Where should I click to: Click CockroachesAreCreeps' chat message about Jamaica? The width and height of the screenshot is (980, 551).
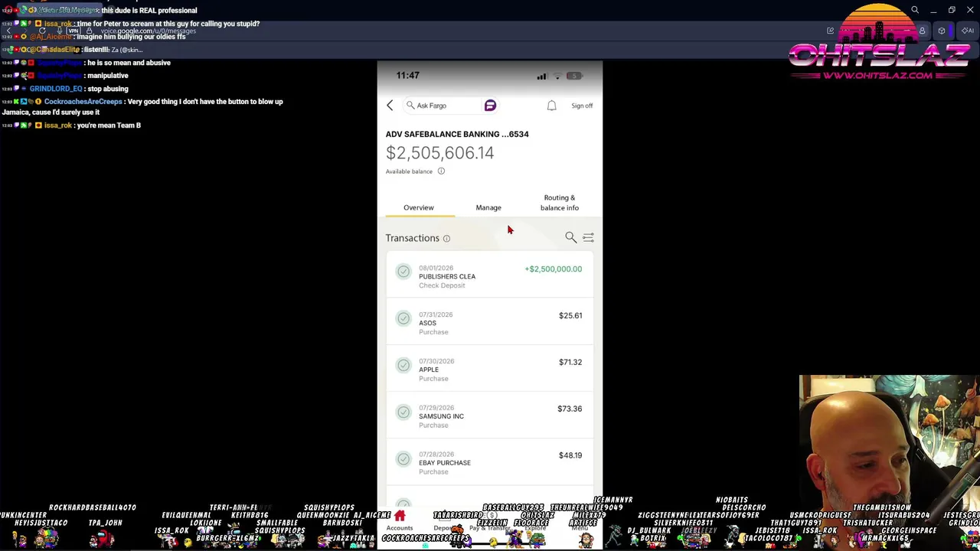click(x=142, y=106)
